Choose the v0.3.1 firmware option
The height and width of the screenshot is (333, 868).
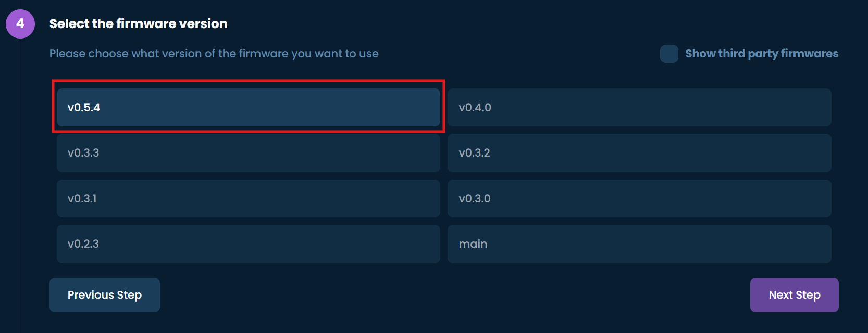(x=249, y=198)
